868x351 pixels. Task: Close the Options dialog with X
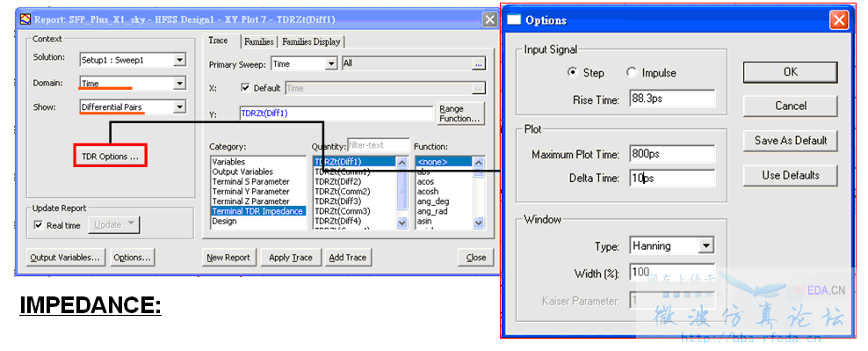839,20
